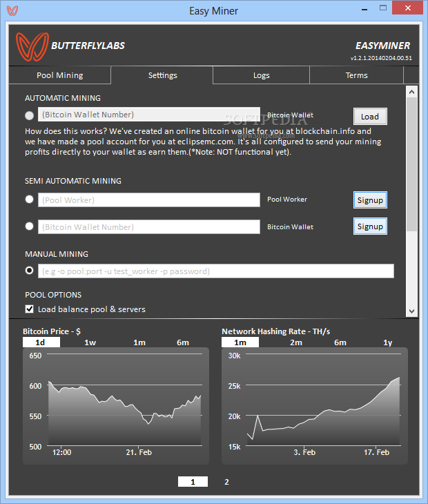Select 6m range for Bitcoin Price chart

[x=183, y=342]
